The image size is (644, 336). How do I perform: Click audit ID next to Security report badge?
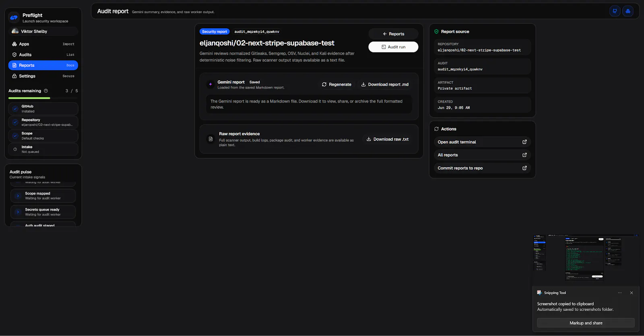pyautogui.click(x=257, y=31)
